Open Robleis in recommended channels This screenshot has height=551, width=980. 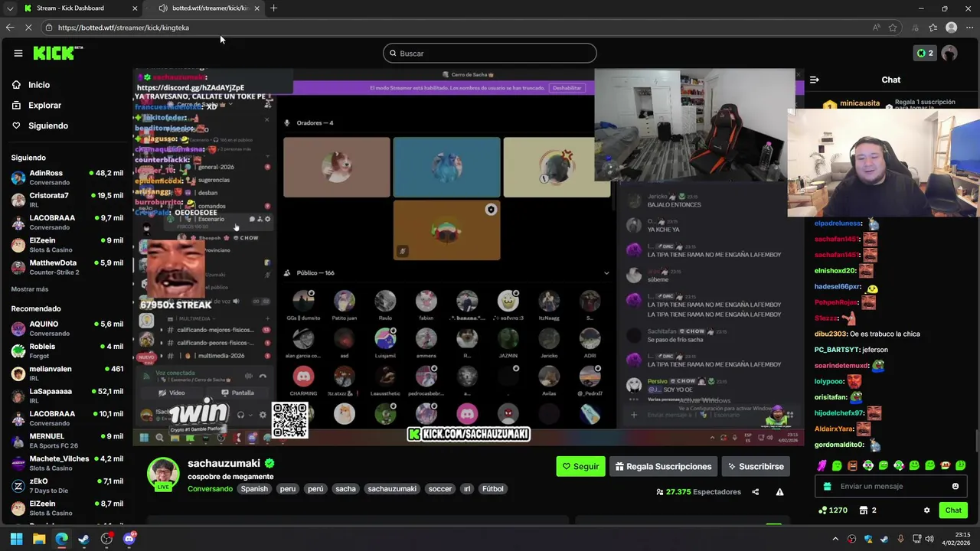[67, 350]
